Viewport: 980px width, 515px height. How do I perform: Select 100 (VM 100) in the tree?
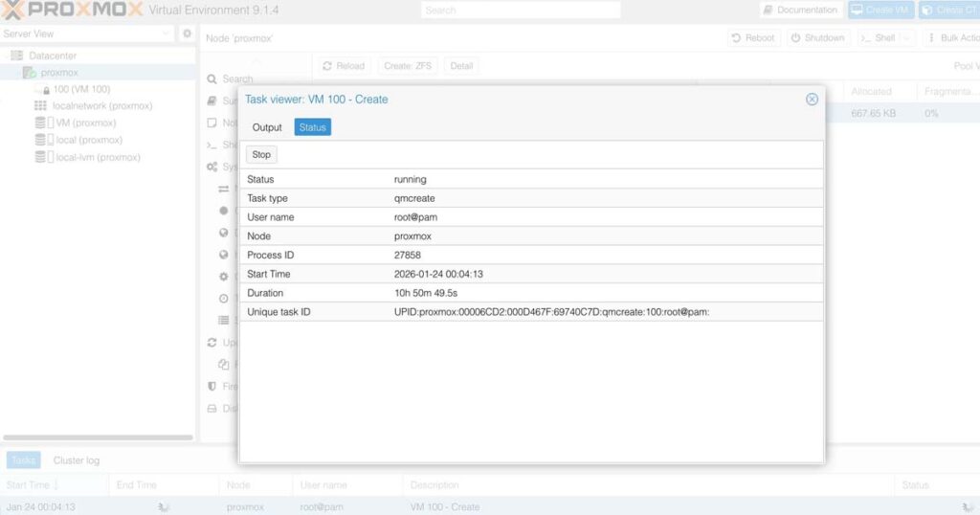[81, 89]
